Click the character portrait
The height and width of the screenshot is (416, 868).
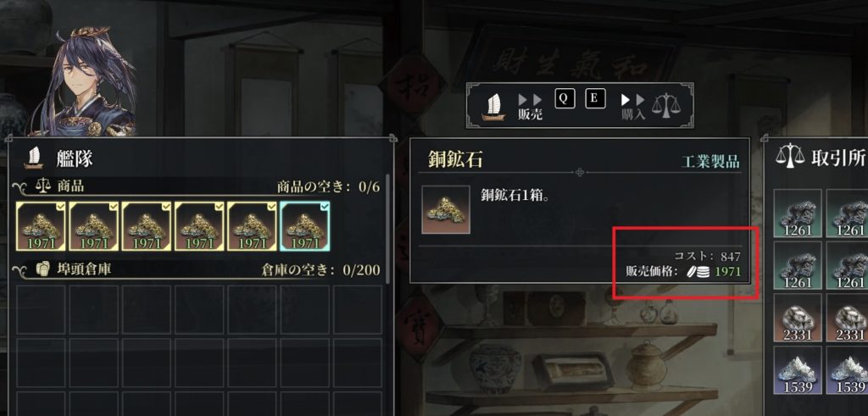pyautogui.click(x=83, y=80)
